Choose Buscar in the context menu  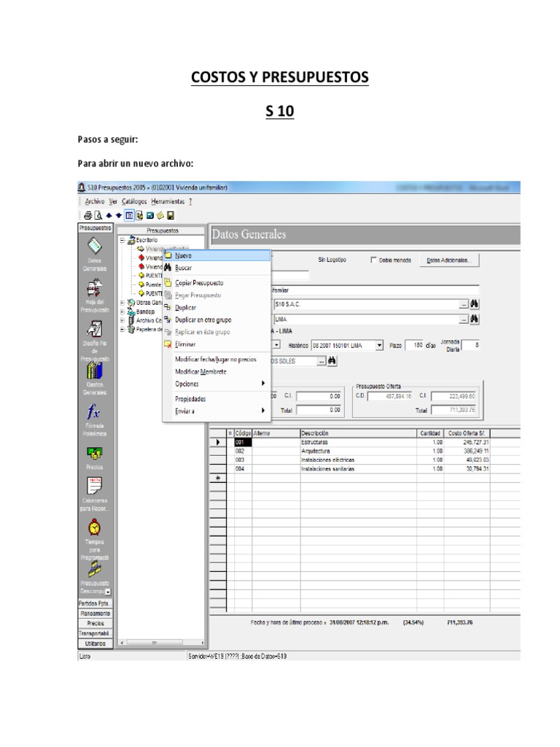(217, 268)
